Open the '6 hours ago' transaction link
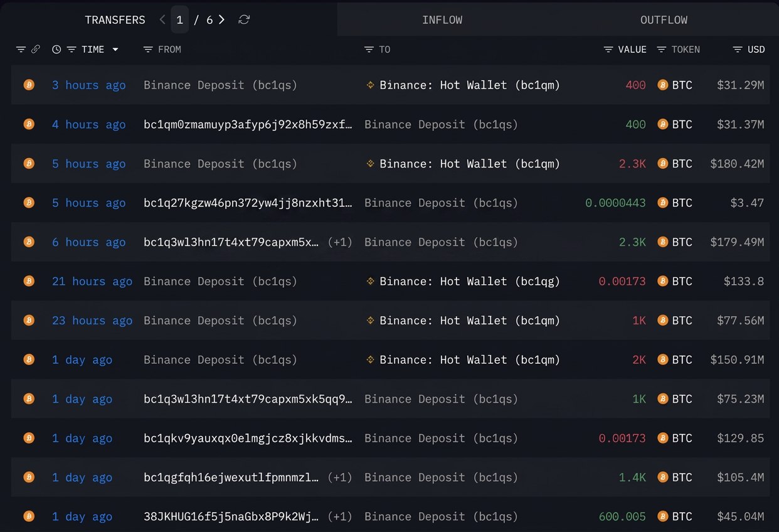 88,242
